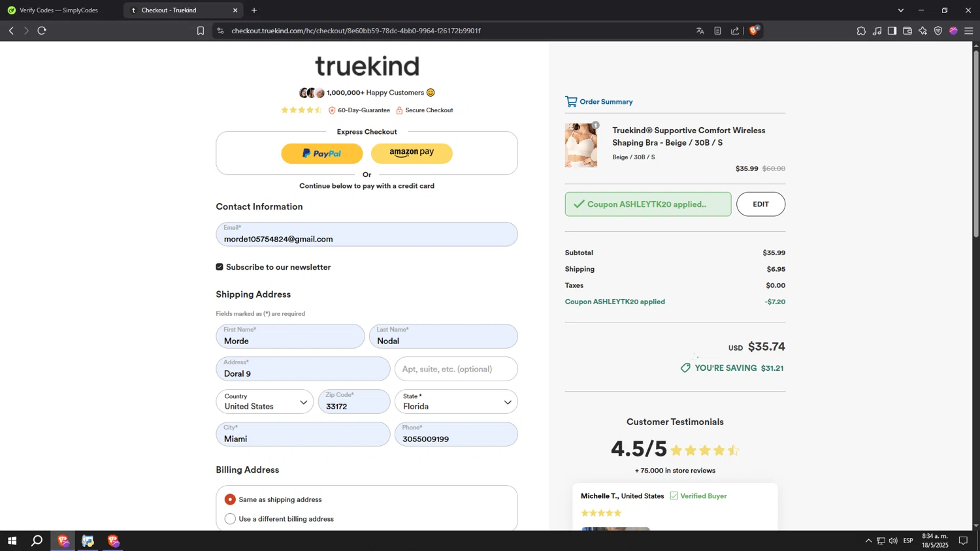Click the Email input field

point(367,234)
